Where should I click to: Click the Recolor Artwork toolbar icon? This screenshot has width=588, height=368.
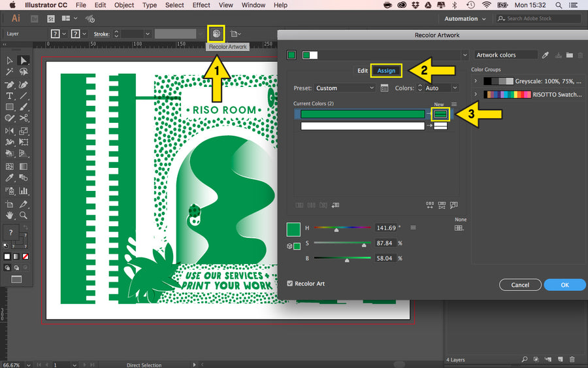tap(216, 34)
